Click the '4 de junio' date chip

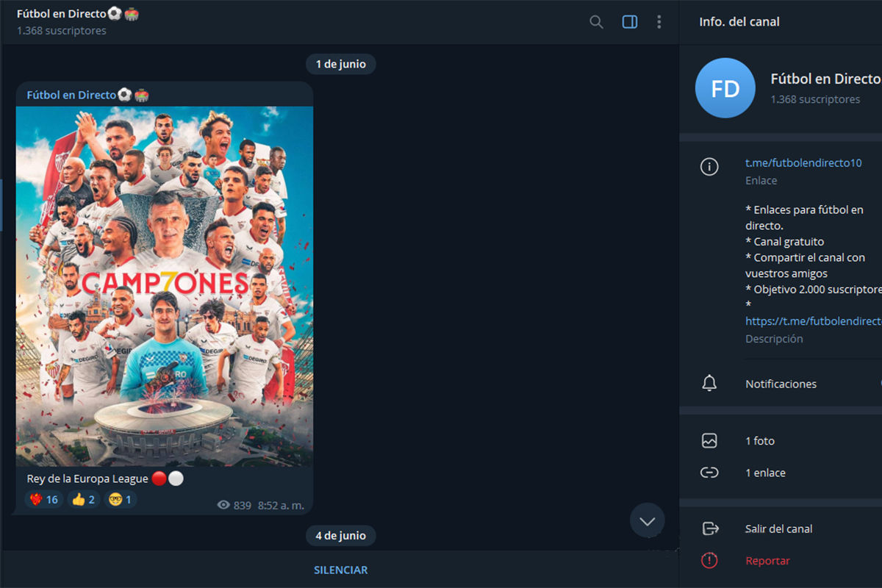pos(340,535)
